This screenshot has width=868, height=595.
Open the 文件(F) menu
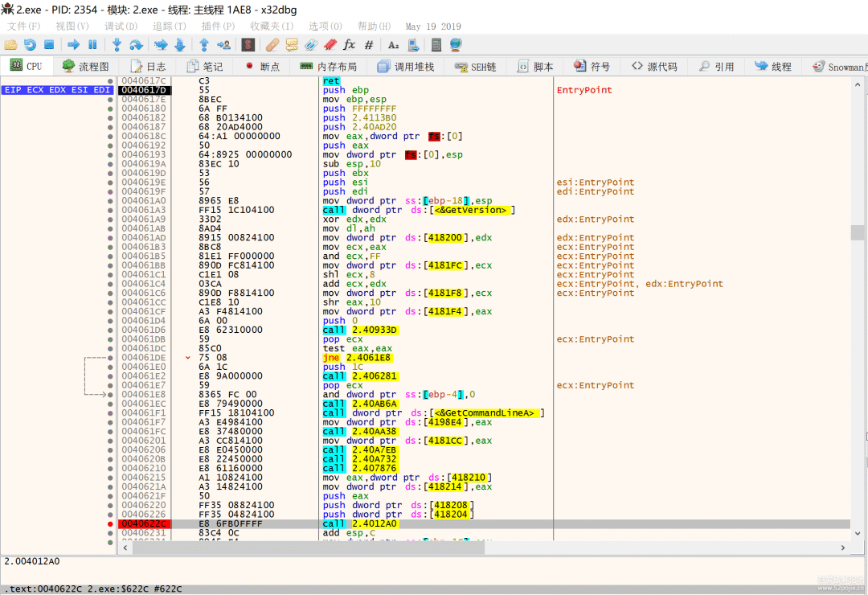coord(23,27)
